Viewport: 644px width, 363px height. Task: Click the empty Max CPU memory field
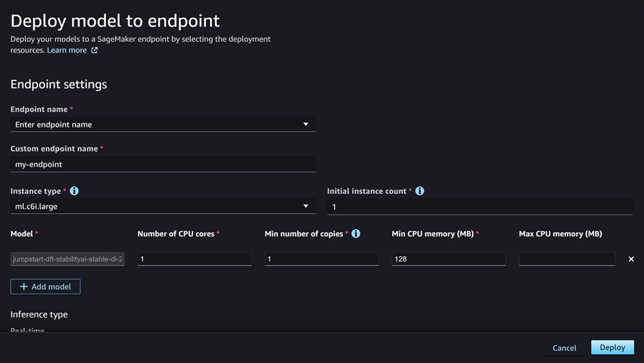click(567, 259)
